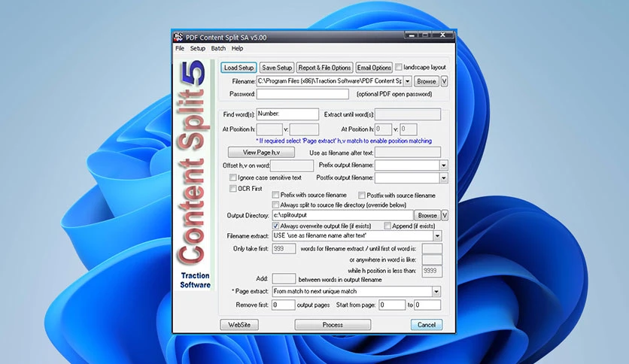Enable Always split to source file directory

(x=275, y=205)
